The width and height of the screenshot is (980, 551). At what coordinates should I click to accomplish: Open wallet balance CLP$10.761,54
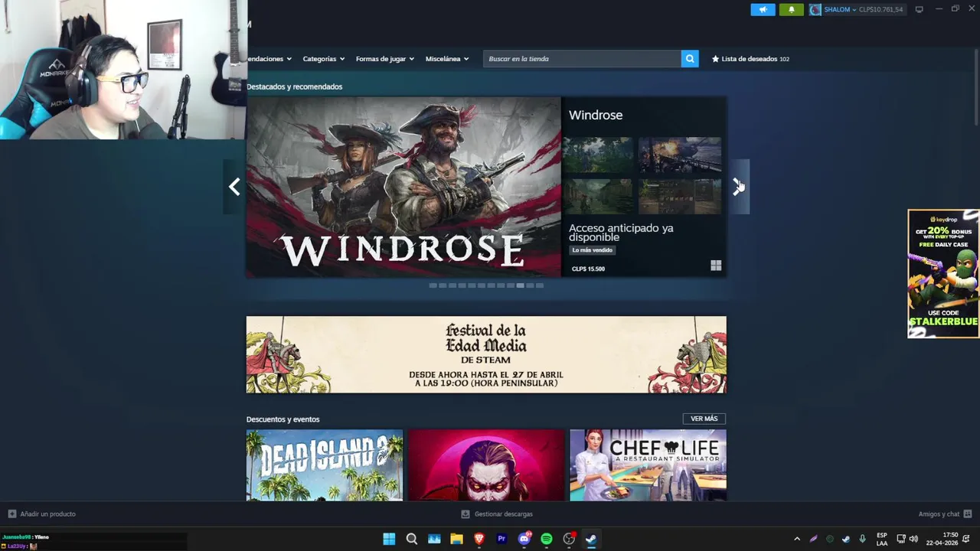click(x=880, y=9)
